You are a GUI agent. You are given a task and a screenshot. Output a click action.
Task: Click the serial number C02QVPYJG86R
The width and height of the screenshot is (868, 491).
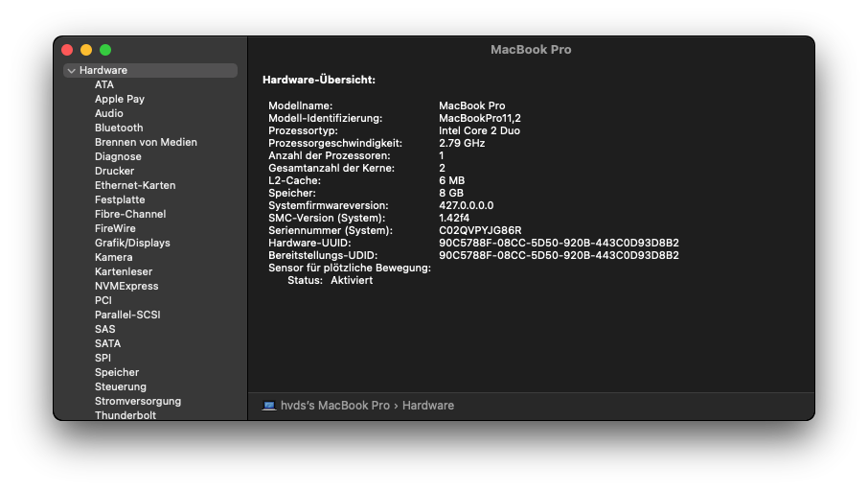coord(481,230)
